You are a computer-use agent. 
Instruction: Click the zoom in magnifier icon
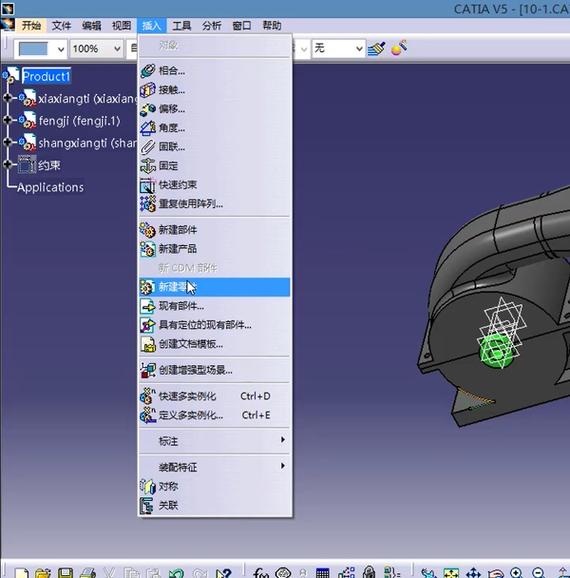click(517, 572)
